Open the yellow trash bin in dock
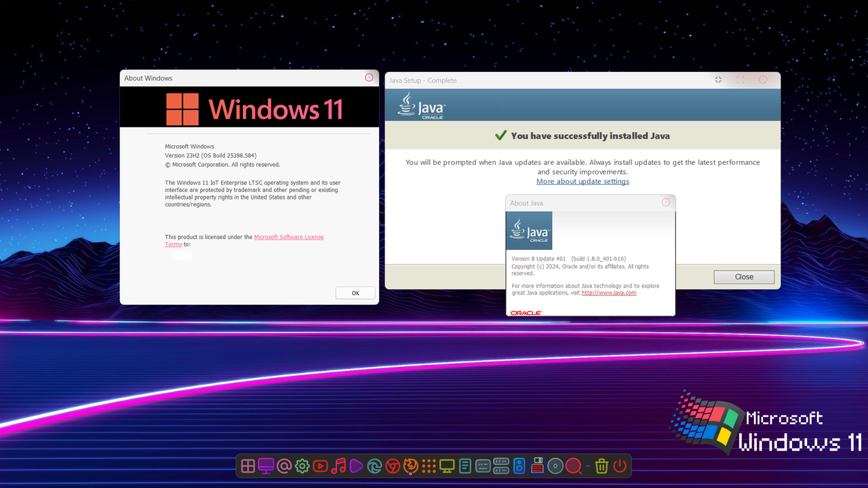The image size is (868, 488). [x=601, y=466]
